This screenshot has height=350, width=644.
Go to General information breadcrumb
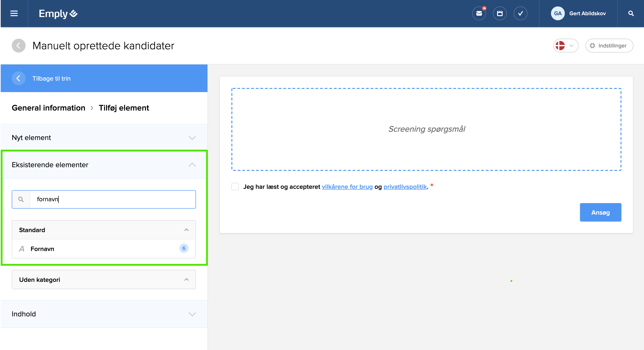click(x=49, y=108)
